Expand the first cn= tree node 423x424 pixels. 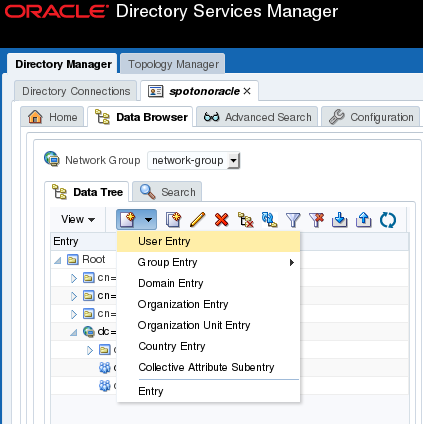coord(74,278)
